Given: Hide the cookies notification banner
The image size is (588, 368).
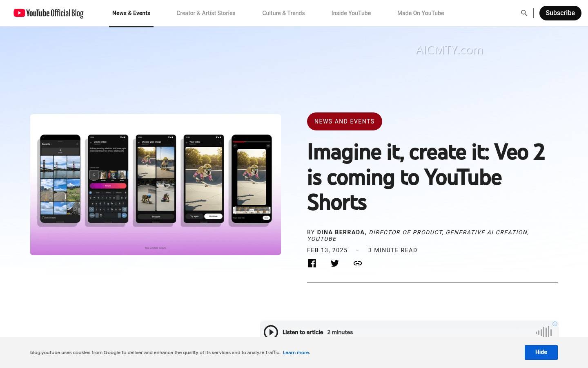Looking at the screenshot, I should [541, 352].
